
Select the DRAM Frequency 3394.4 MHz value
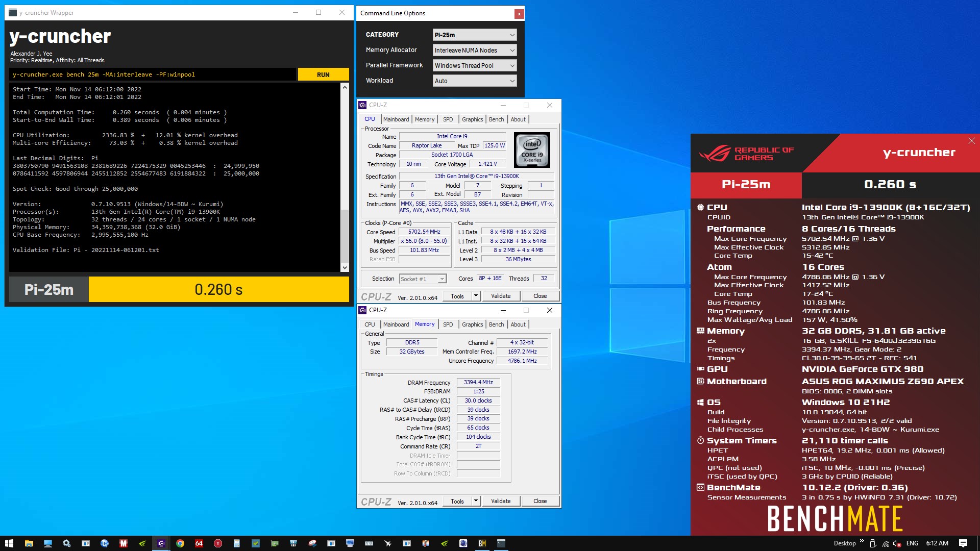(x=478, y=383)
